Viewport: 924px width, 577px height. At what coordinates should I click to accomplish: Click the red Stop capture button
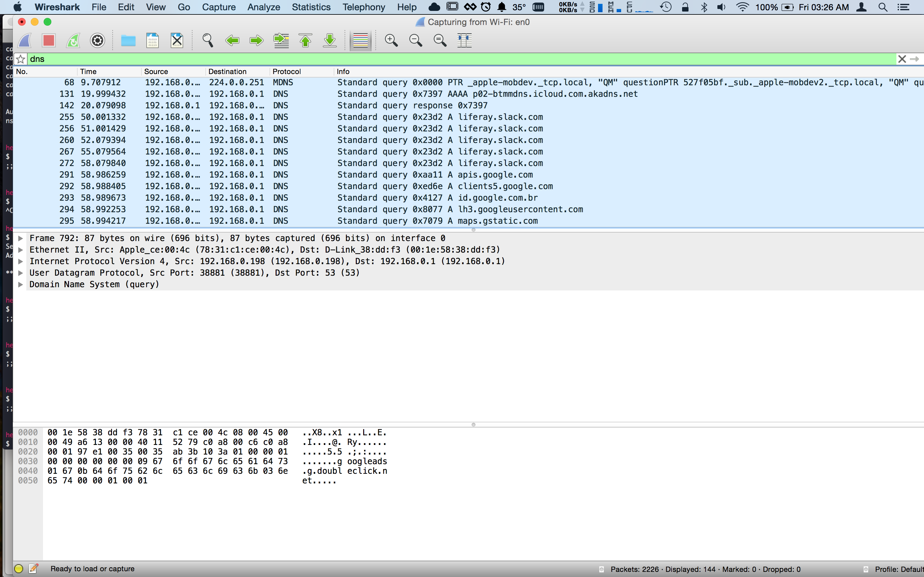tap(48, 40)
